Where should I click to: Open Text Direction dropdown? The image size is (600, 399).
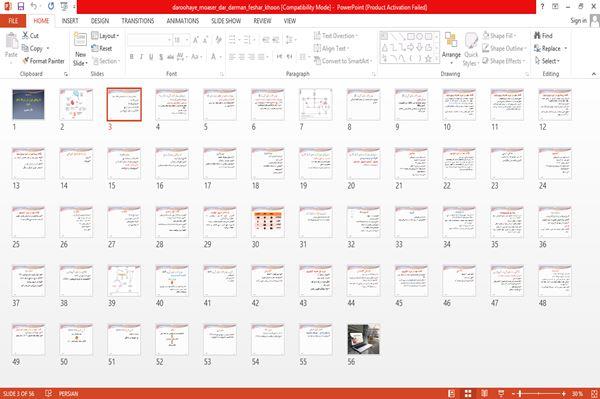click(x=336, y=36)
